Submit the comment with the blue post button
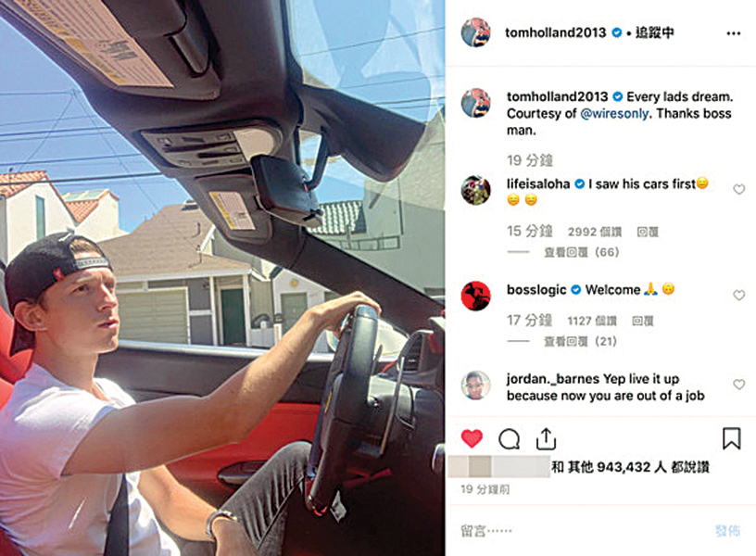Viewport: 756px width, 556px height. [727, 531]
